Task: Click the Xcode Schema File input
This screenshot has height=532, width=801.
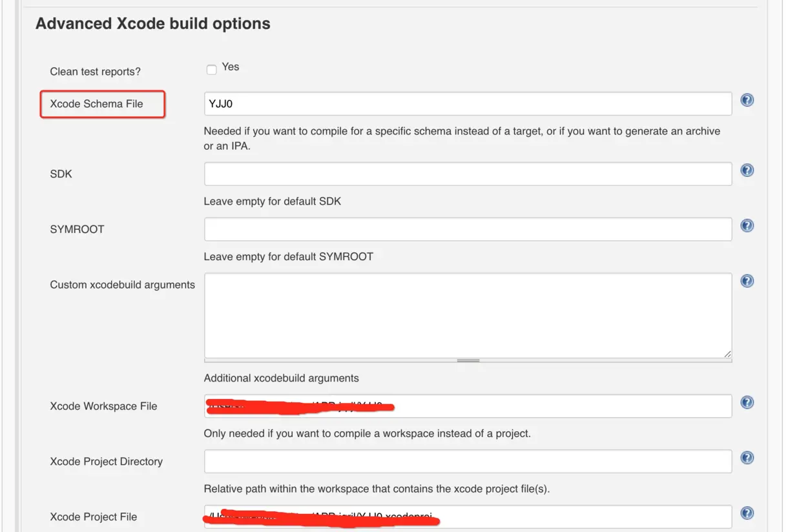Action: click(x=468, y=104)
